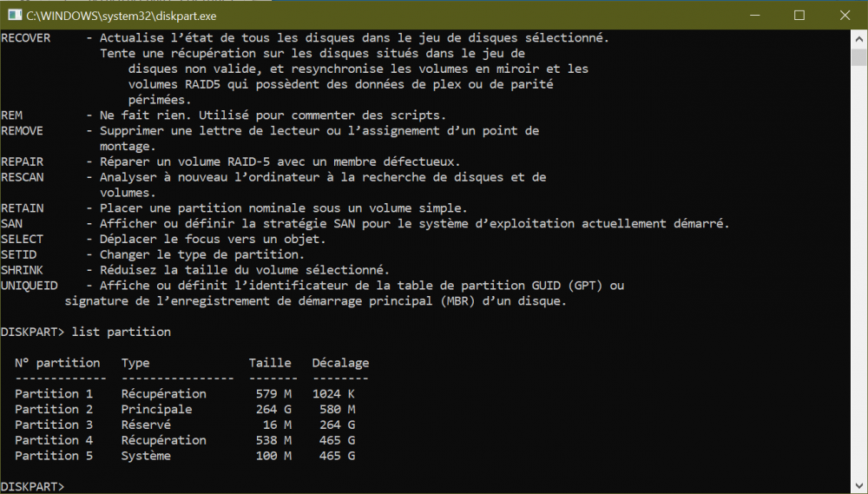Close the diskpart.exe console window

tap(845, 16)
